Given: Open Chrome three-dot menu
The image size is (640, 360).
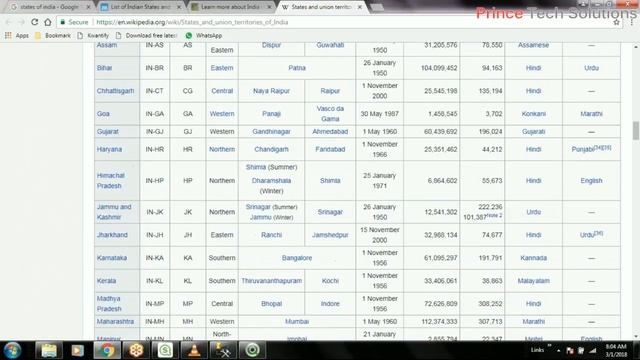Looking at the screenshot, I should (632, 22).
